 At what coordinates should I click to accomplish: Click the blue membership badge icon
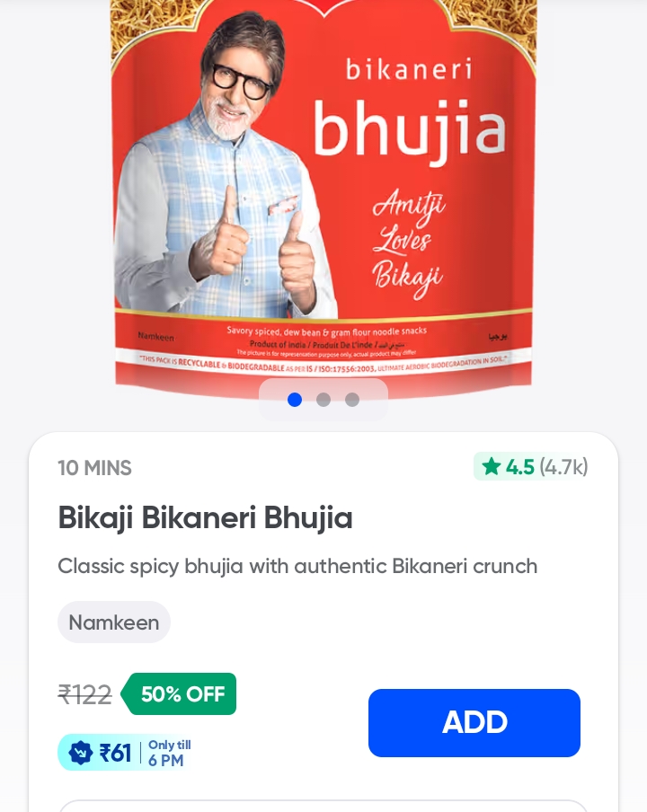tap(80, 753)
